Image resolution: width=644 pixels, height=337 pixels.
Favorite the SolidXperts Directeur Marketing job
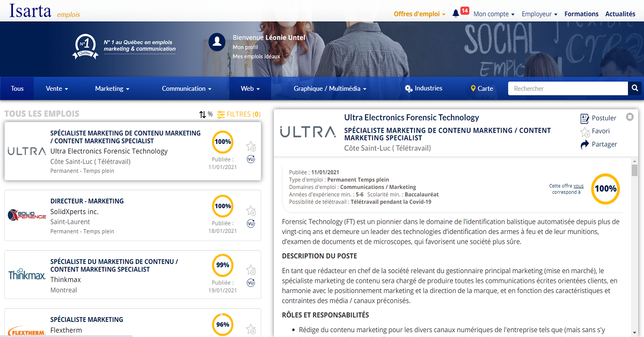(x=251, y=211)
